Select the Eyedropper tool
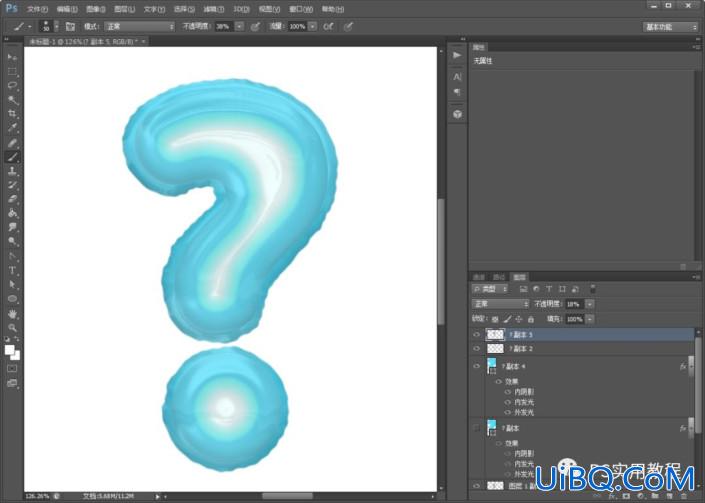 coord(12,128)
